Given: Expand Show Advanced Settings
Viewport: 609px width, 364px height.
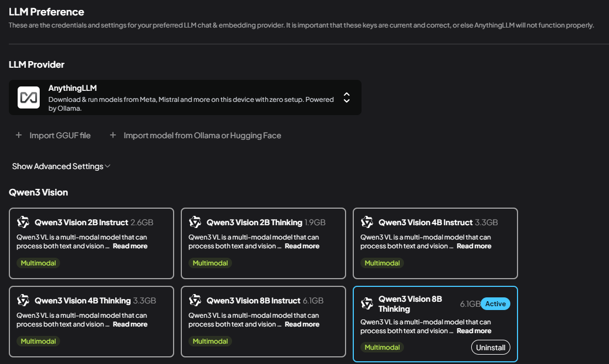Looking at the screenshot, I should pyautogui.click(x=61, y=166).
